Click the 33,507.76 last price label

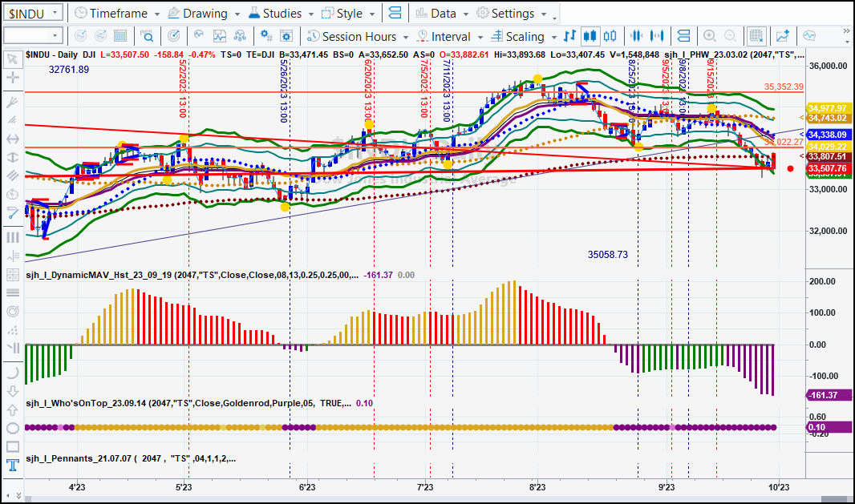(827, 168)
